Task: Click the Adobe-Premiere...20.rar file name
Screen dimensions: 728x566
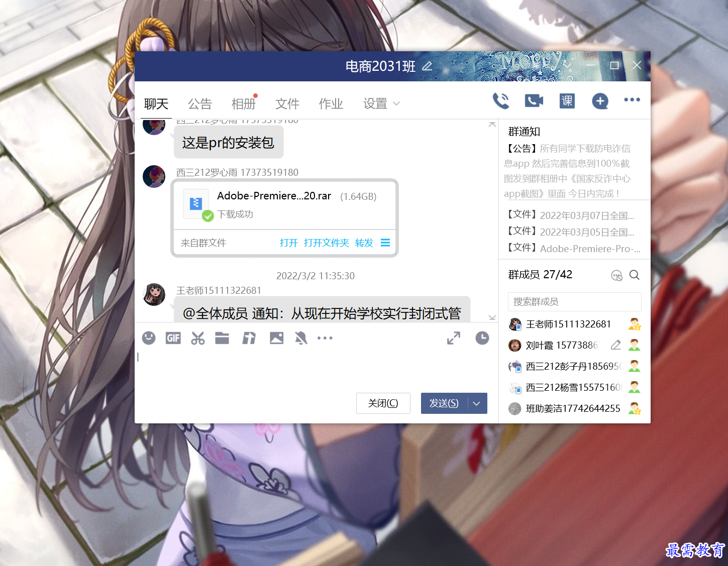Action: pyautogui.click(x=274, y=196)
